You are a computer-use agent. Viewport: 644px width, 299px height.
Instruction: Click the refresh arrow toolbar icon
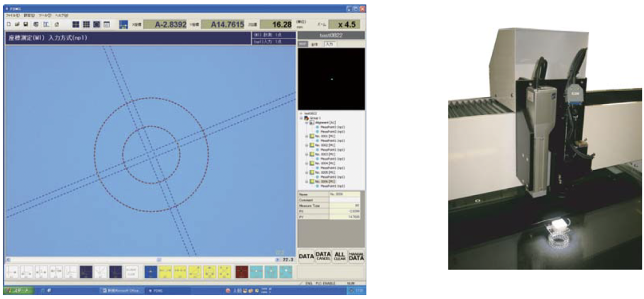click(57, 25)
